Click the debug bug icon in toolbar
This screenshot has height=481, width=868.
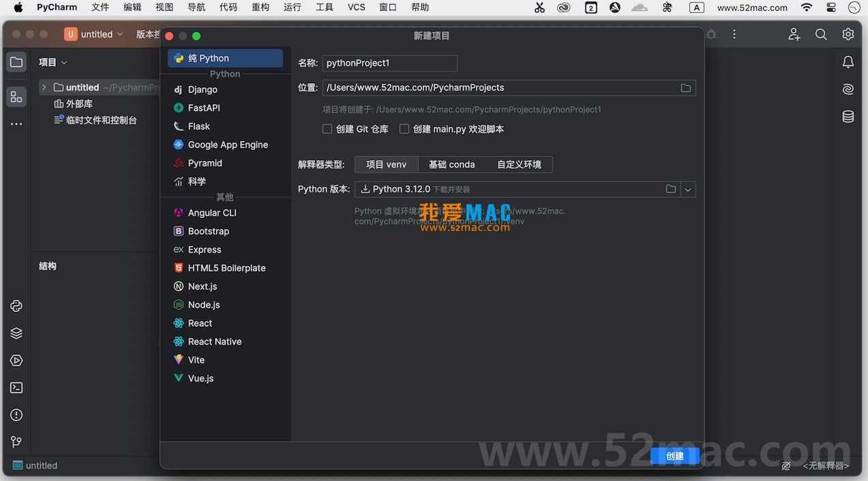pos(711,34)
